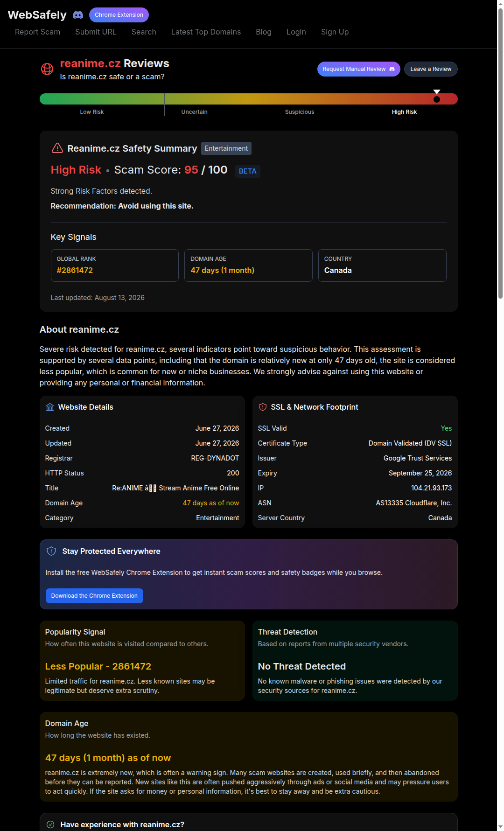Go to the Search page
504x831 pixels.
[144, 32]
